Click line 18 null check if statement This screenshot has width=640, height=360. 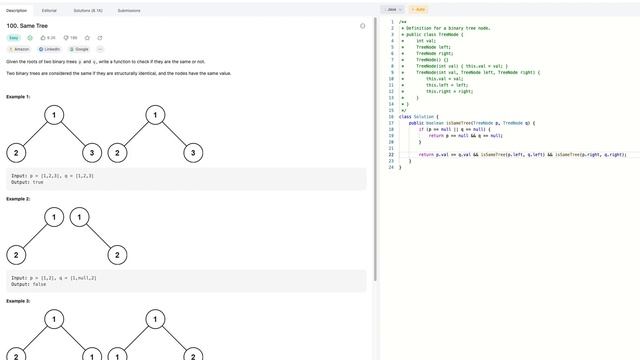point(454,129)
